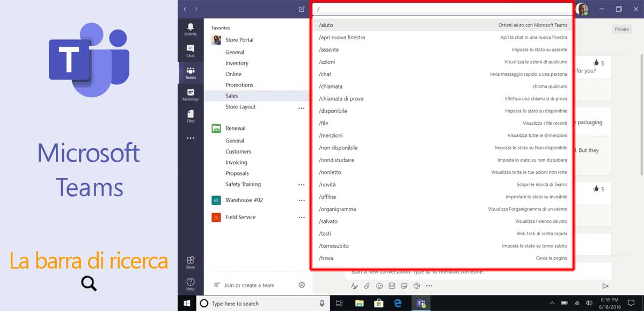
Task: Send the message with the arrow icon
Action: coord(605,286)
